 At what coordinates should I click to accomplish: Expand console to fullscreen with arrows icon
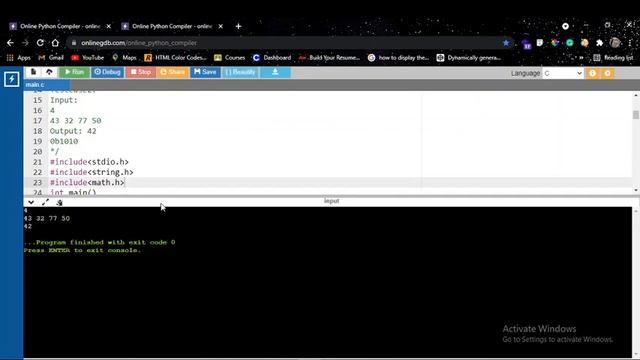tap(45, 202)
